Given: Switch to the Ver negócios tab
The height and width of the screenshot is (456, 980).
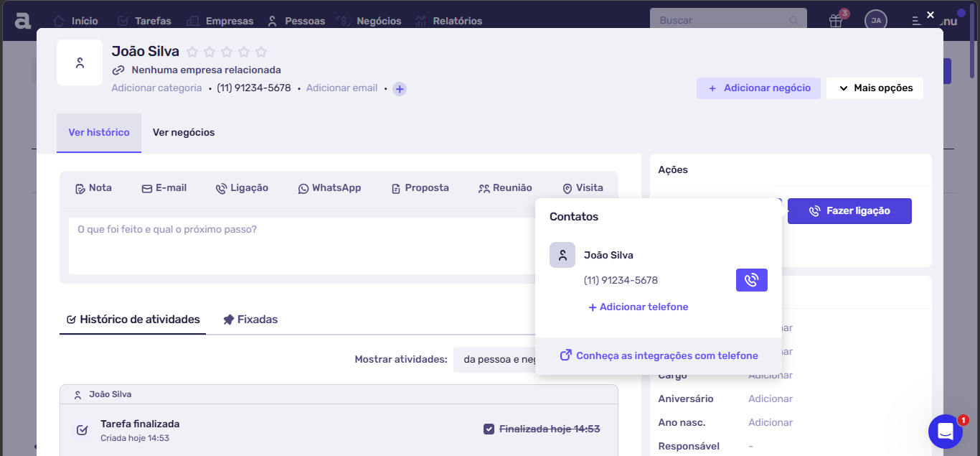Looking at the screenshot, I should pos(184,132).
